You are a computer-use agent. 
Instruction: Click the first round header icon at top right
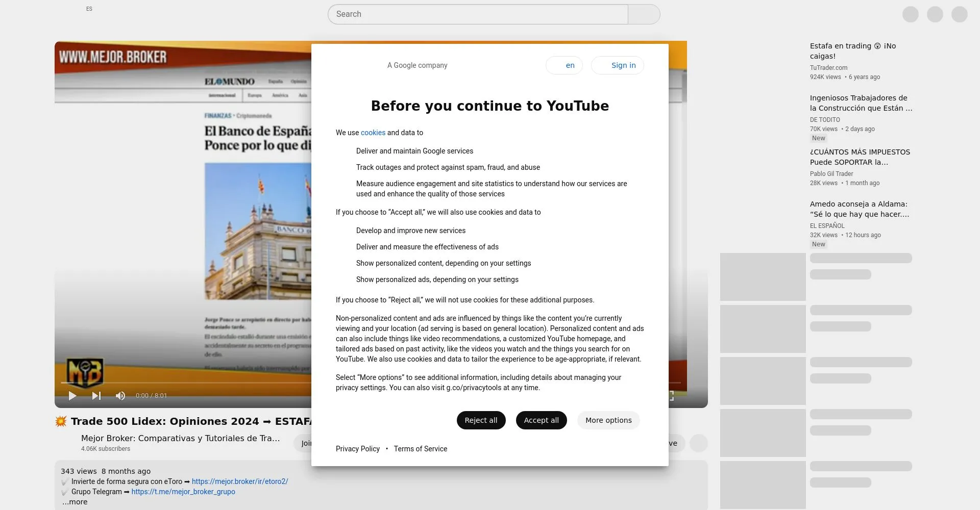click(x=911, y=14)
